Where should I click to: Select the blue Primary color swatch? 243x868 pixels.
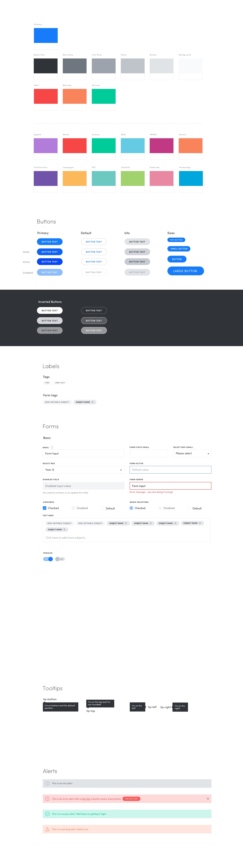[x=46, y=35]
